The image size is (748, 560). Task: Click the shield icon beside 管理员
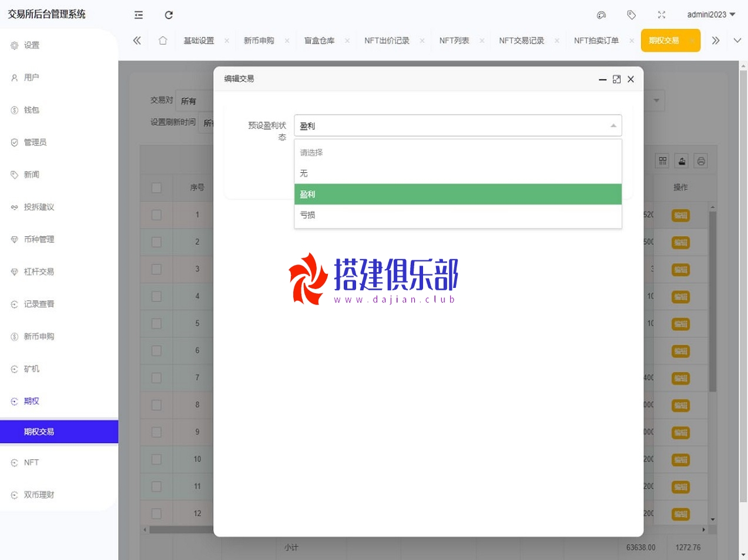pos(15,142)
